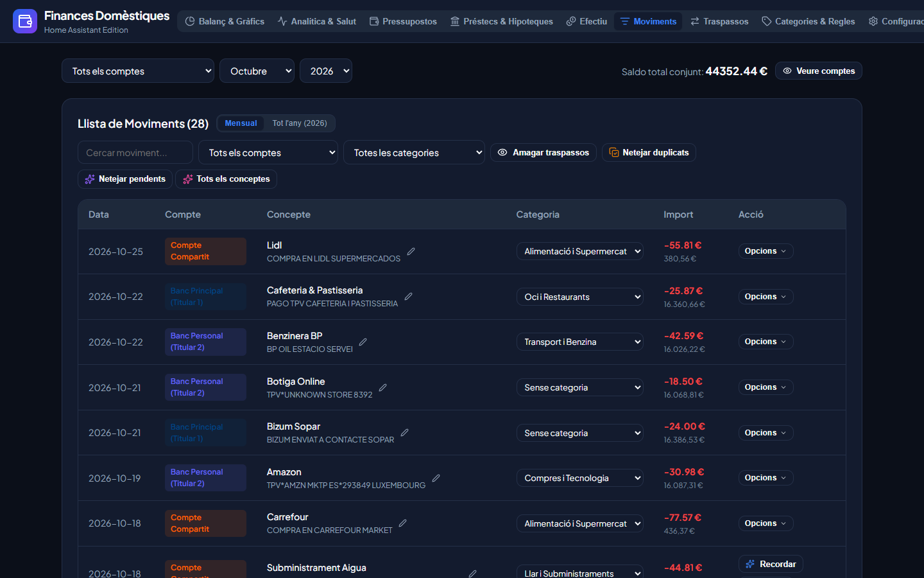924x578 pixels.
Task: Open Totes les categories filter dropdown
Action: pyautogui.click(x=414, y=152)
